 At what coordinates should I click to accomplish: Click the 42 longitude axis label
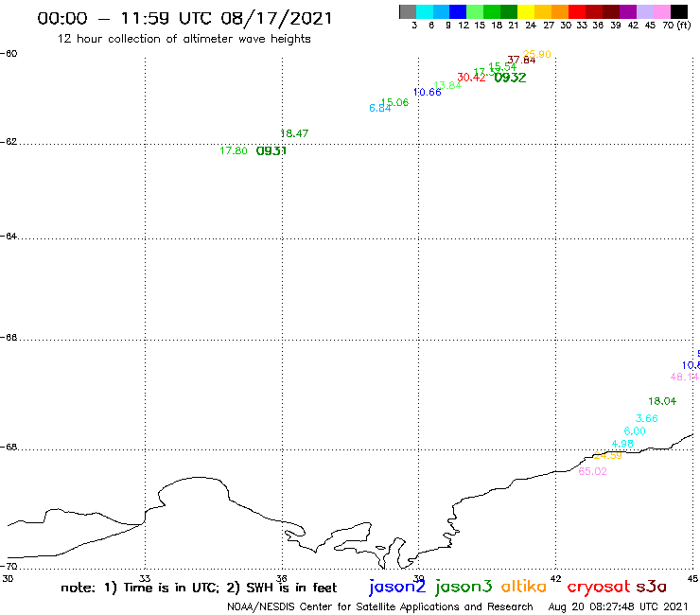(556, 579)
